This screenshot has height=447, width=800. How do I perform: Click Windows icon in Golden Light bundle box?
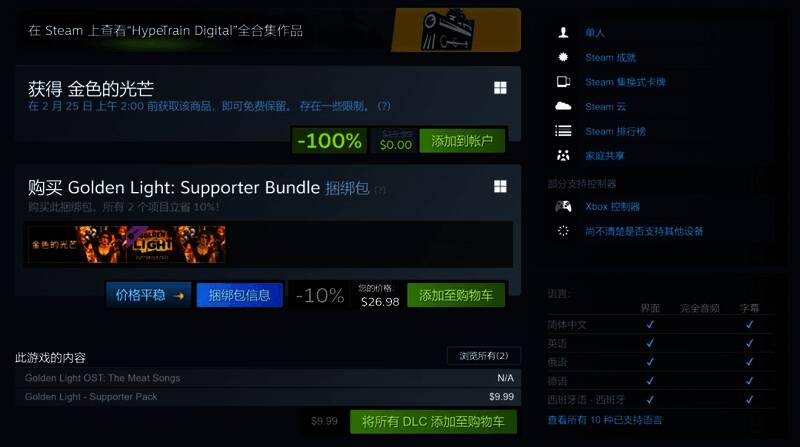click(500, 186)
